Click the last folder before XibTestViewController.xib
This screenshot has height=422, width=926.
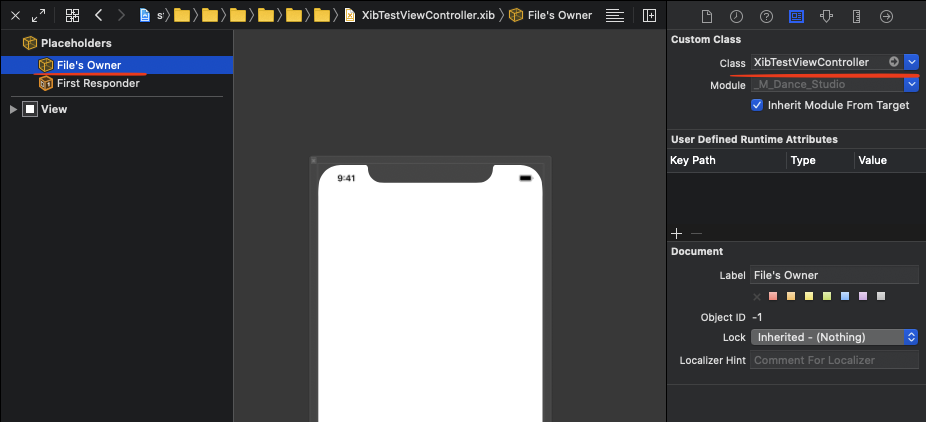tap(322, 15)
